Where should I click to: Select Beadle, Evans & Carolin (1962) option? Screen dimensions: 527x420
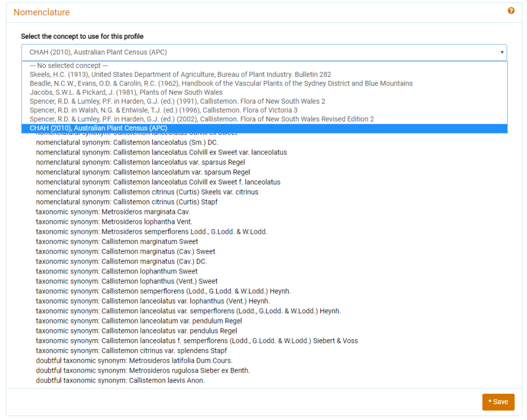coord(221,83)
